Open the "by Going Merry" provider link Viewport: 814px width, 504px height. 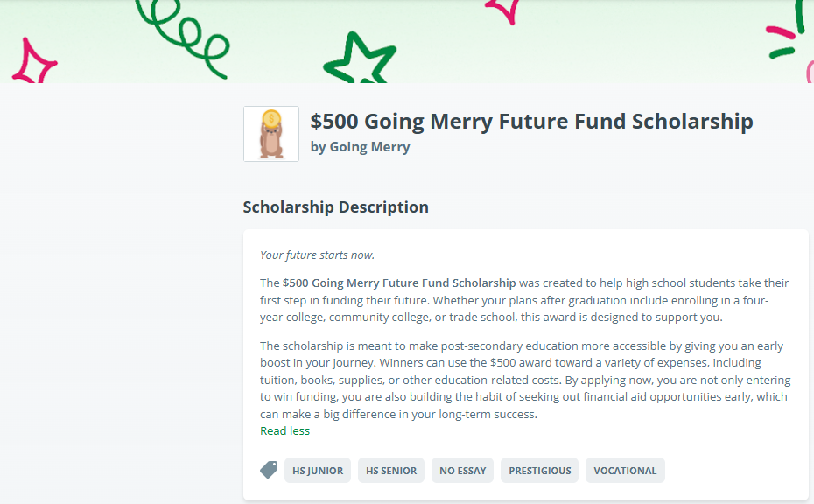[360, 147]
